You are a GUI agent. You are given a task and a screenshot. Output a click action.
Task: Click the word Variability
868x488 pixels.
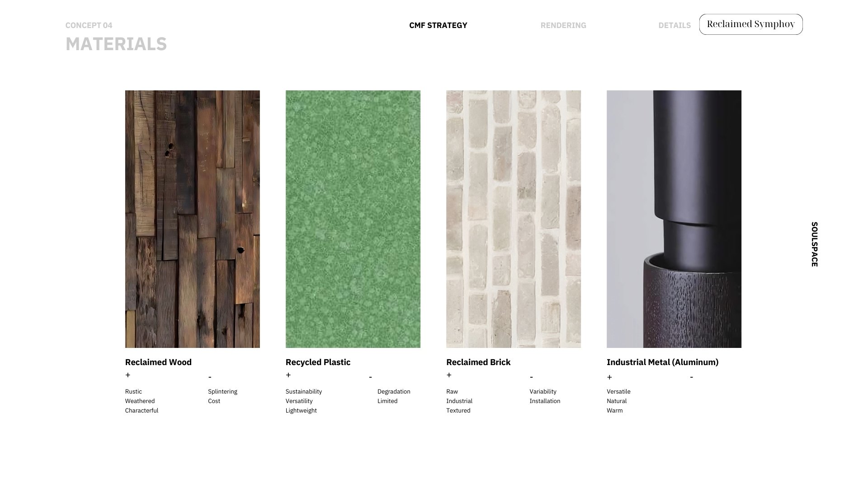(543, 392)
